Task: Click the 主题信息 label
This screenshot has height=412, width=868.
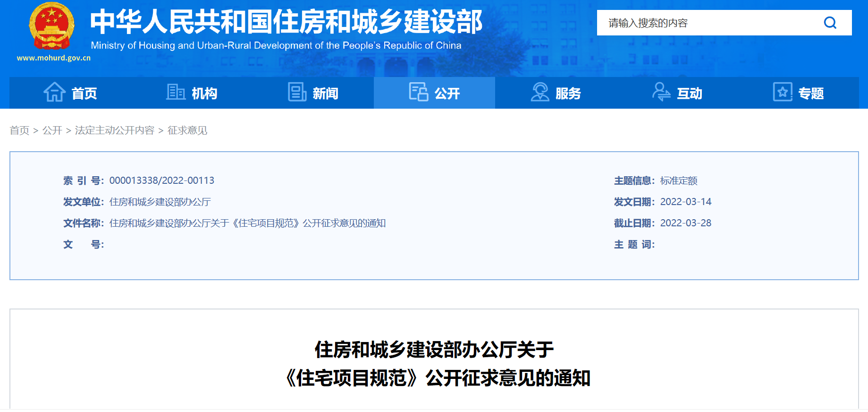Action: point(634,180)
